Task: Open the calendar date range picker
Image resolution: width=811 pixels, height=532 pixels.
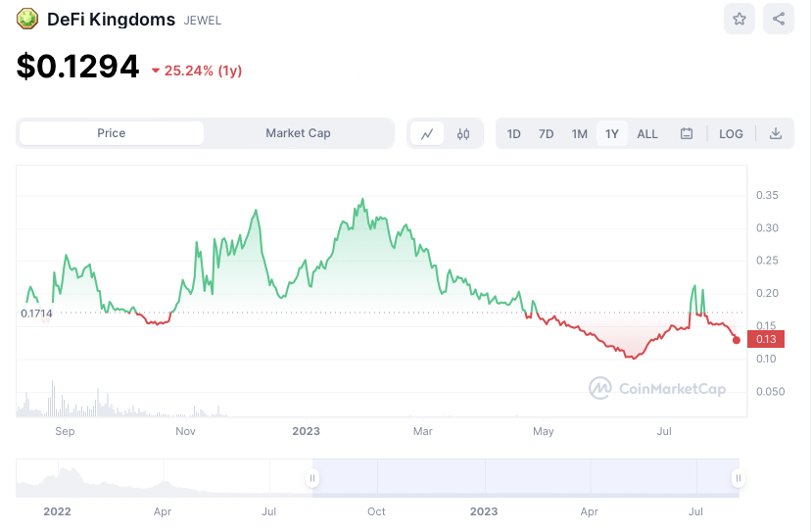Action: click(x=687, y=133)
